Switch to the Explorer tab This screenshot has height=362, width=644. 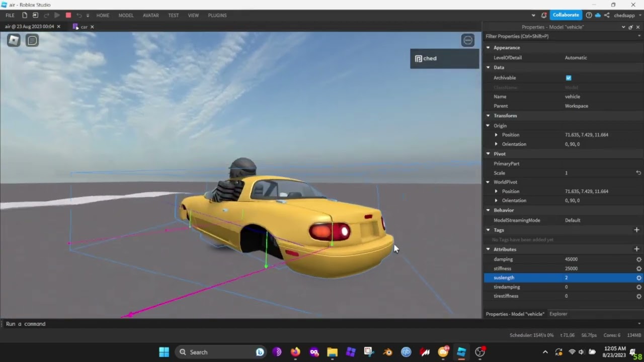(558, 314)
